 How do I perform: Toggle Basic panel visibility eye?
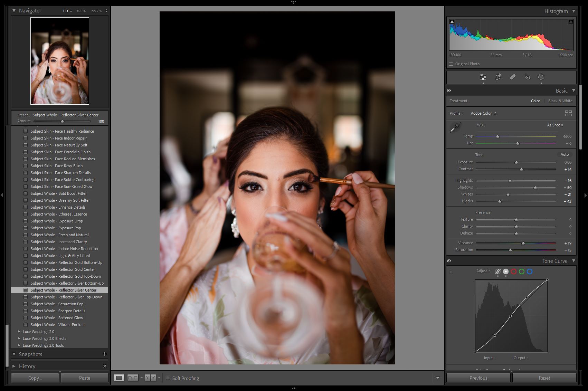pyautogui.click(x=449, y=90)
